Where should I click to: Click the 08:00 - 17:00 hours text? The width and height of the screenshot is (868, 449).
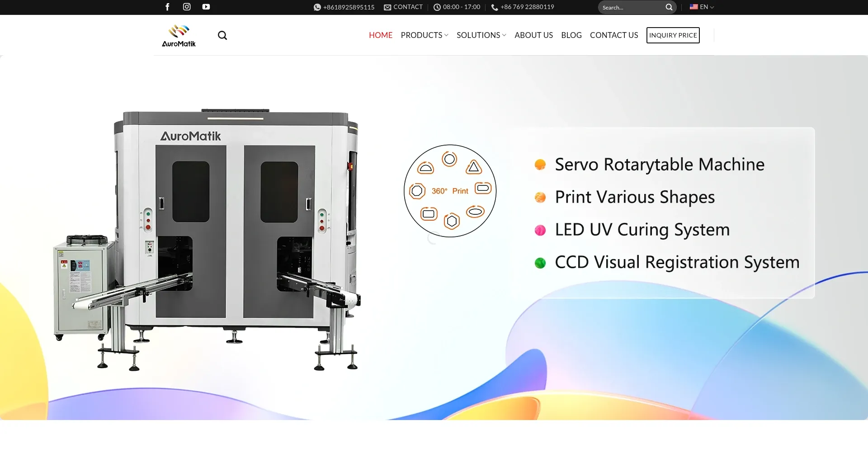pyautogui.click(x=462, y=7)
